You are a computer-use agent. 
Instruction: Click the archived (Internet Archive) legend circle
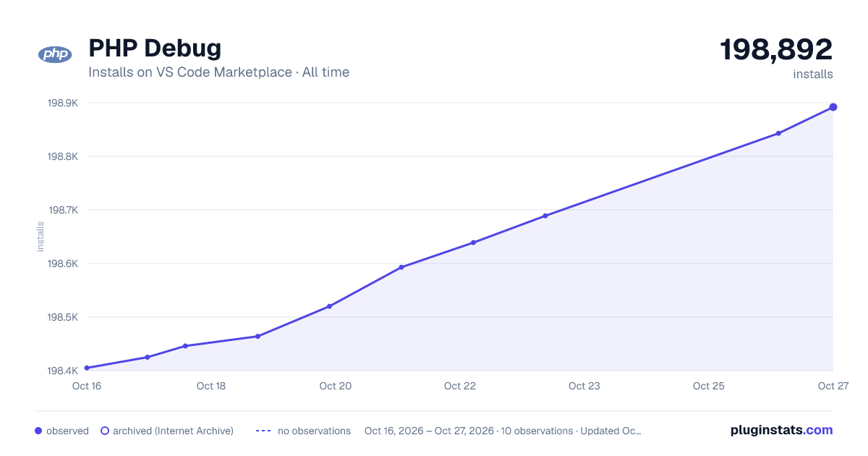(x=105, y=431)
